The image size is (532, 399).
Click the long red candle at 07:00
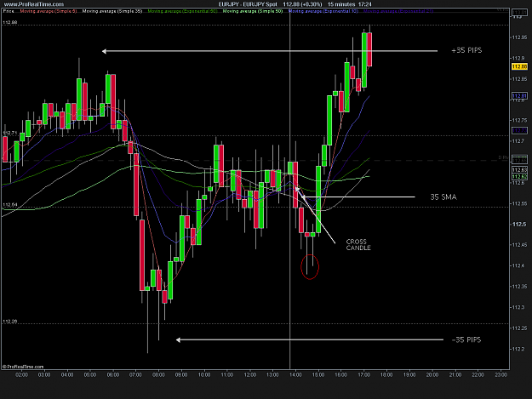136,185
